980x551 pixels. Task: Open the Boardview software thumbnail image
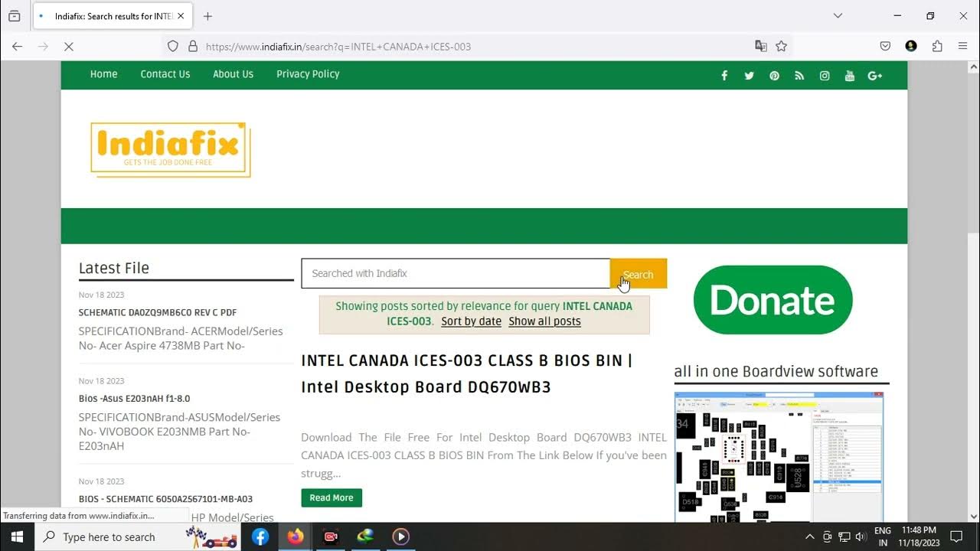tap(779, 457)
